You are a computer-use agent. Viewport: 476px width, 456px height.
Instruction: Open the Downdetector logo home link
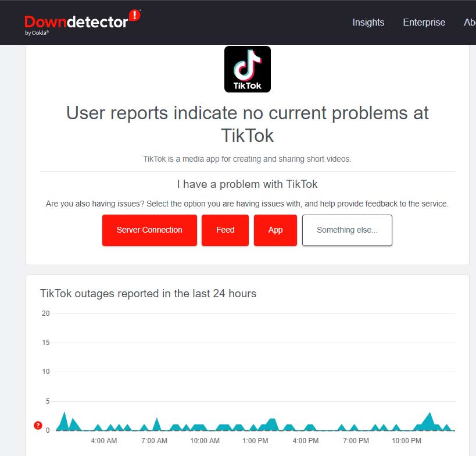pos(83,23)
